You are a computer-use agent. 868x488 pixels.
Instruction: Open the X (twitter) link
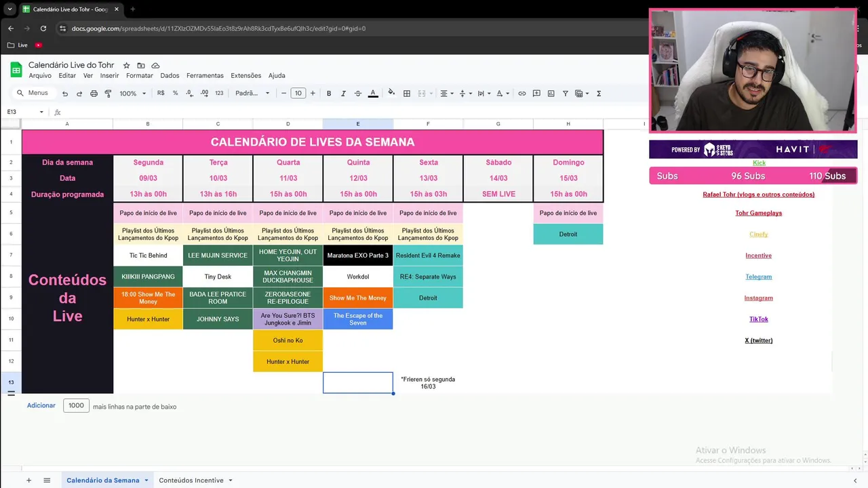point(759,340)
